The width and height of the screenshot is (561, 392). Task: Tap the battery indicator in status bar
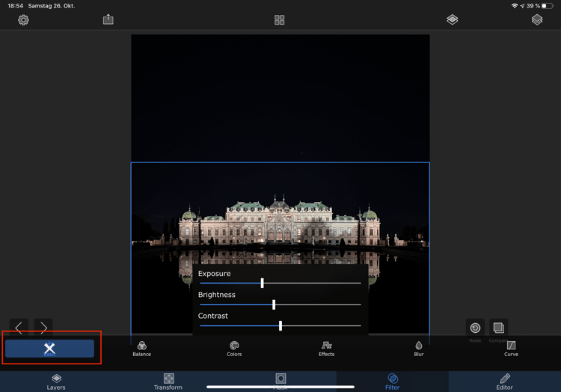click(548, 6)
